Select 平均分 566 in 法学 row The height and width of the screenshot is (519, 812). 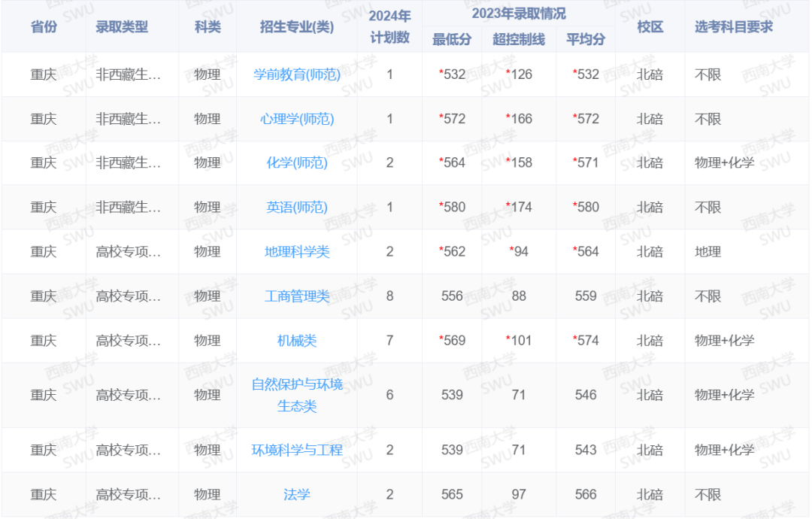(585, 495)
